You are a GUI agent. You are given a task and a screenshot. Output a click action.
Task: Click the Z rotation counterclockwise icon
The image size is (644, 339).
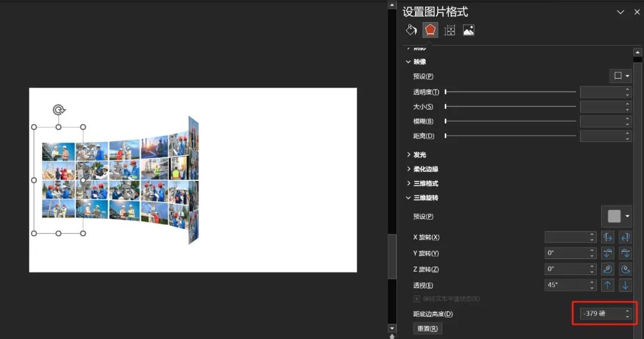coord(608,269)
